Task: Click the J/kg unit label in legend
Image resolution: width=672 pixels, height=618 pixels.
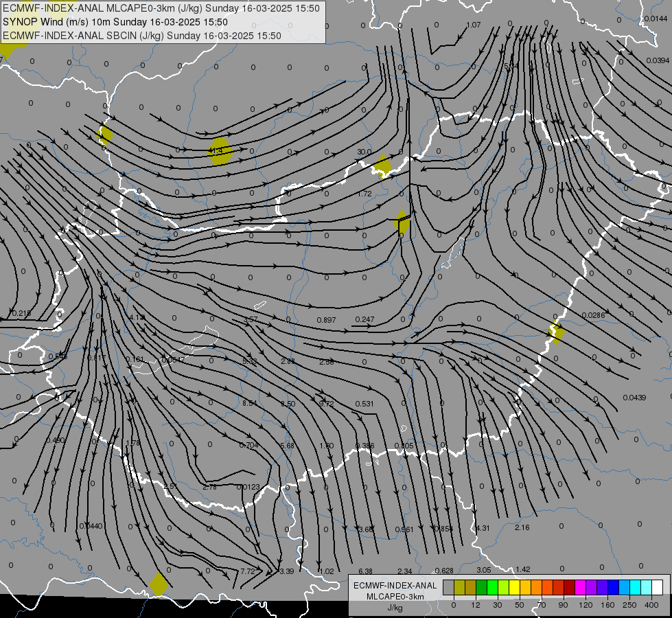Action: (x=395, y=608)
